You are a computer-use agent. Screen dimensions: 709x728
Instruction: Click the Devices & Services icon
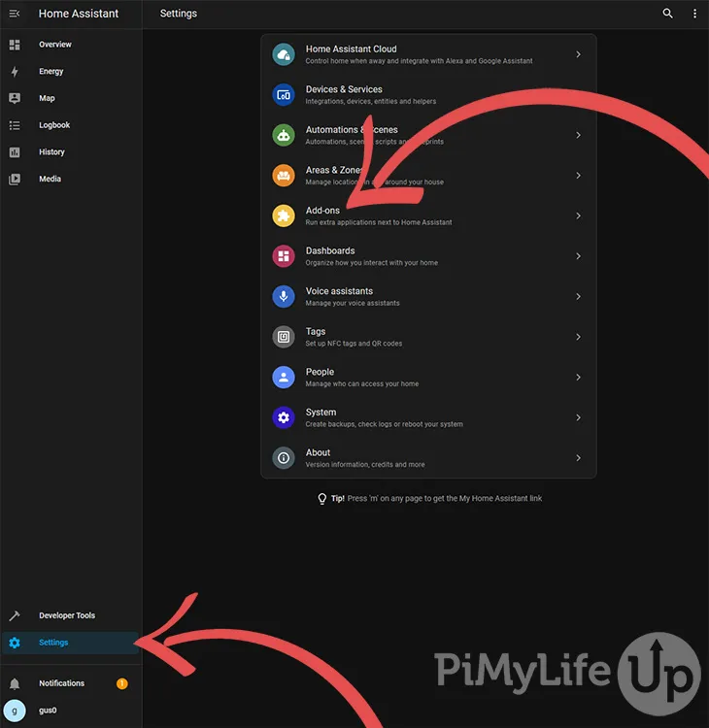point(284,95)
